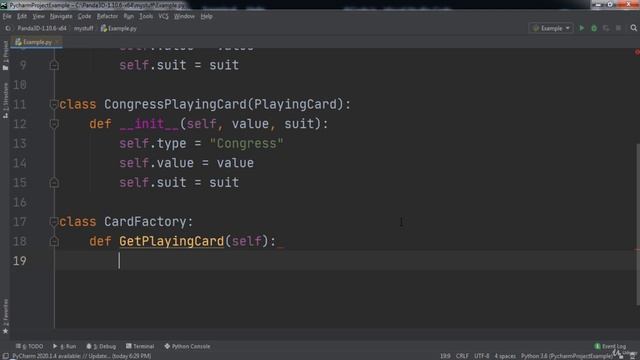Open the Event Log
Image resolution: width=640 pixels, height=360 pixels.
click(x=611, y=346)
